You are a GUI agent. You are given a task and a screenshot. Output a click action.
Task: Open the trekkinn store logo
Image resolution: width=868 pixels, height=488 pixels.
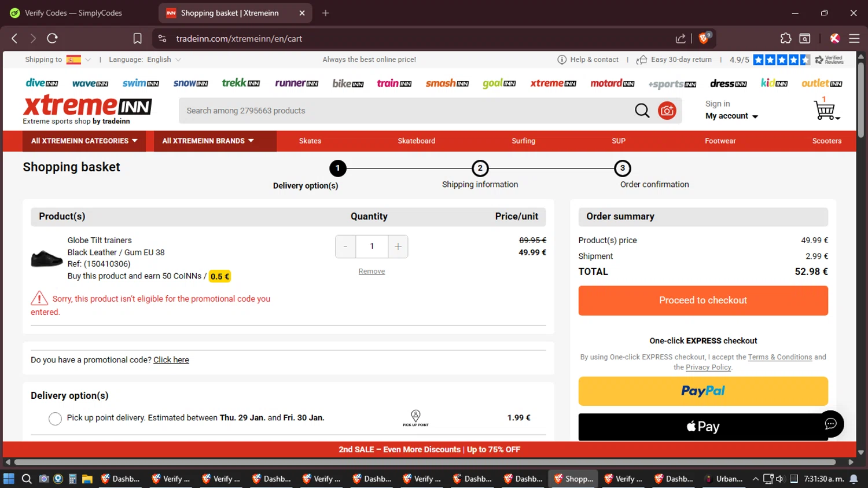tap(241, 83)
